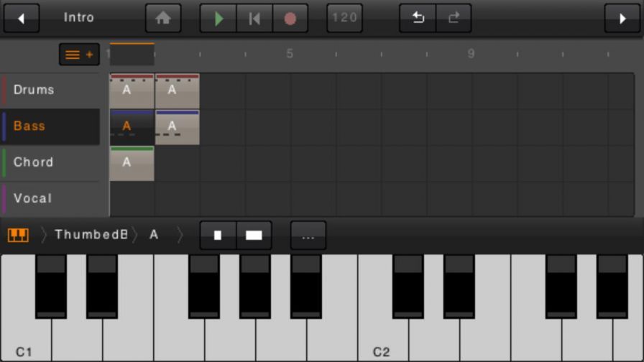Select the narrow key width button
The image size is (644, 362).
pos(218,236)
